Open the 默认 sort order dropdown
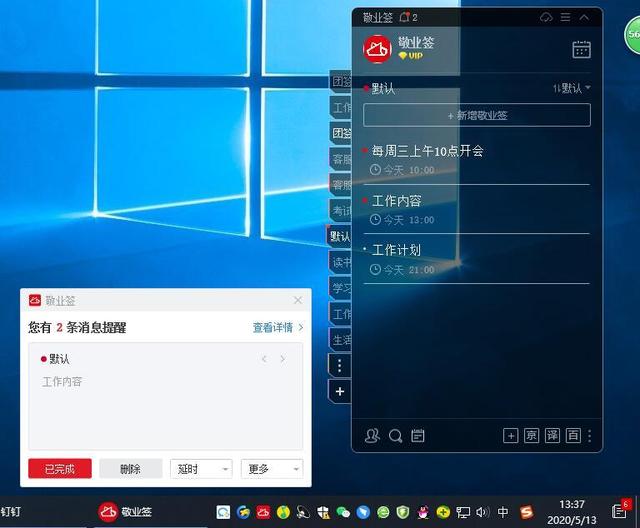 tap(571, 88)
